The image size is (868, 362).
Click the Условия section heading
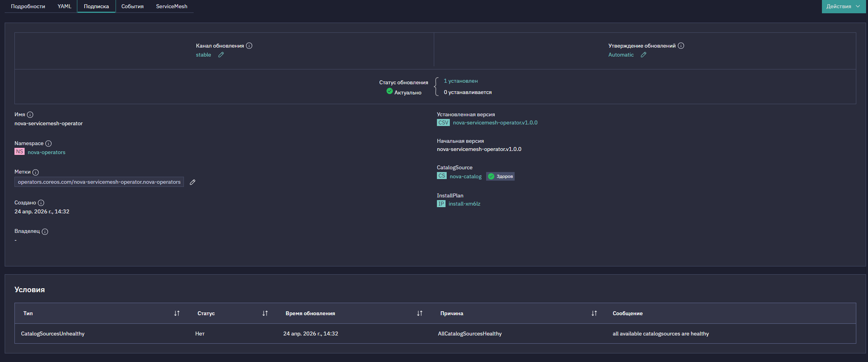30,289
